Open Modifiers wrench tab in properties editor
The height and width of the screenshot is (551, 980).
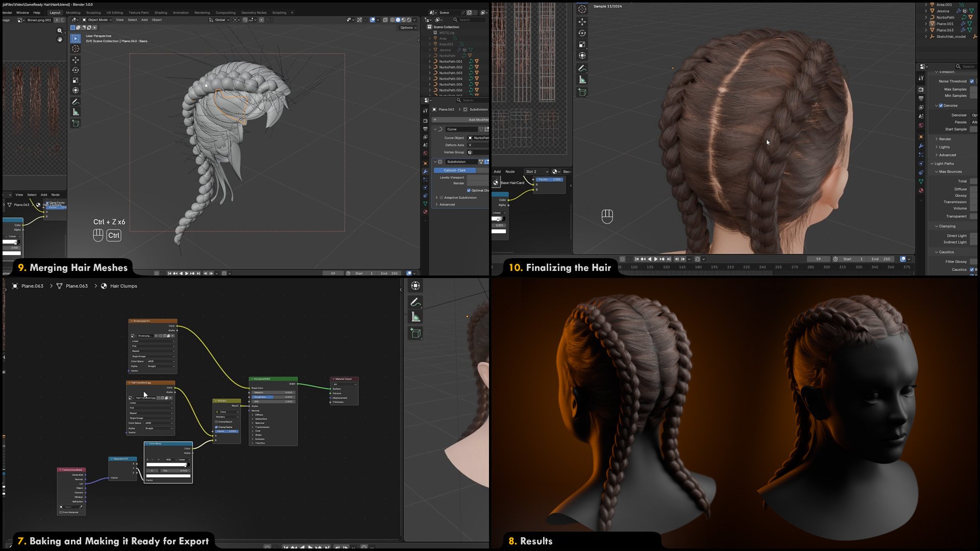[425, 171]
